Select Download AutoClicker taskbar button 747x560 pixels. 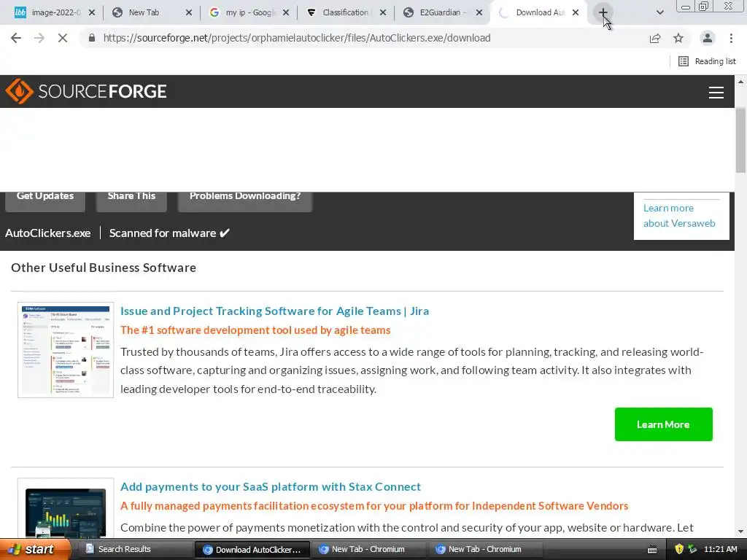coord(252,550)
